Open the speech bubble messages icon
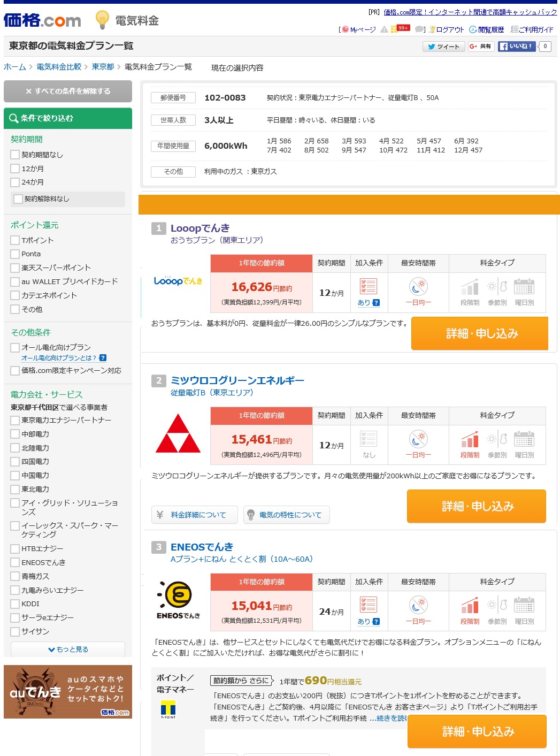 [x=419, y=29]
